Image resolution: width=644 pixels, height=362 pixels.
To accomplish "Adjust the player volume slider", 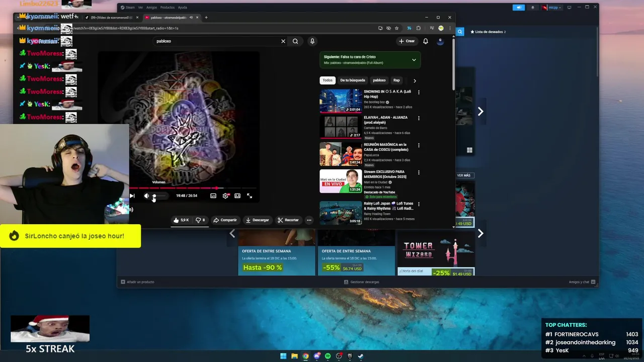I will (x=160, y=196).
